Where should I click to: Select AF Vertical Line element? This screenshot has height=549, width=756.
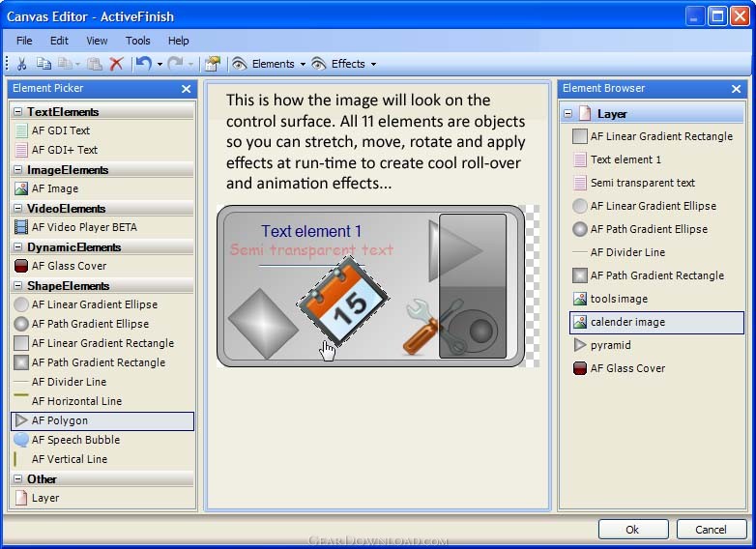(102, 459)
